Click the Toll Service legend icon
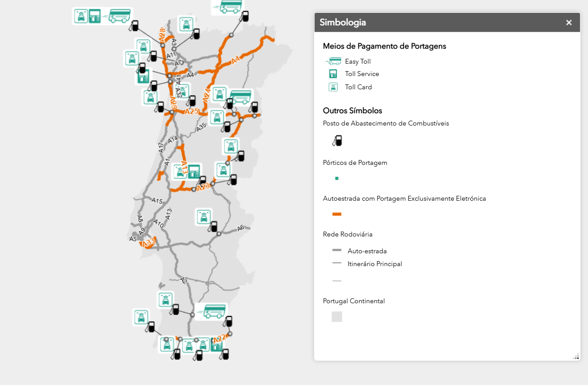Screen dimensions: 588x385 point(333,74)
